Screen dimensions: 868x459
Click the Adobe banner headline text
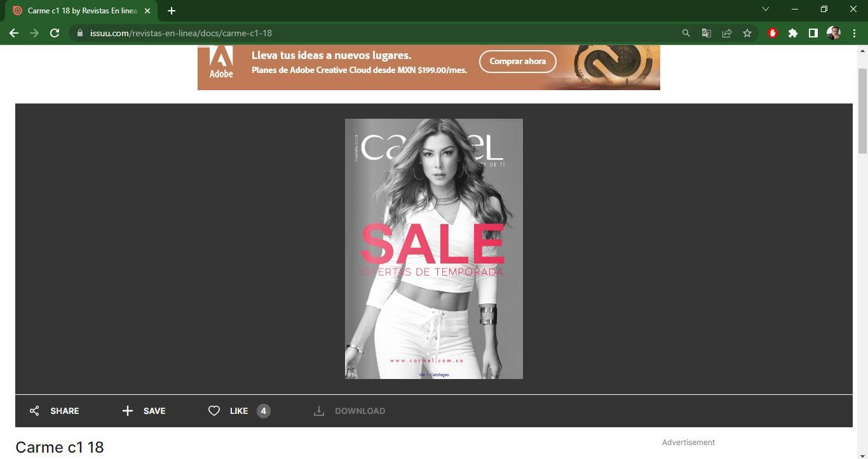(x=331, y=55)
